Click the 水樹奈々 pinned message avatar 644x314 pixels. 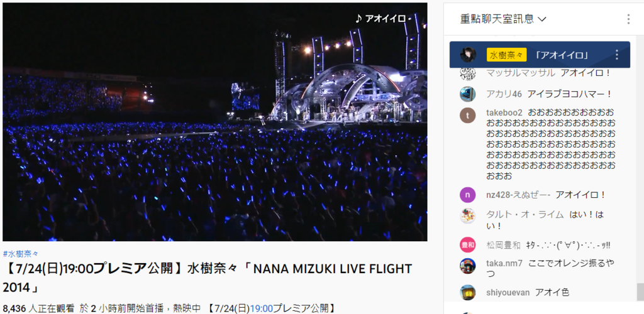click(x=468, y=55)
